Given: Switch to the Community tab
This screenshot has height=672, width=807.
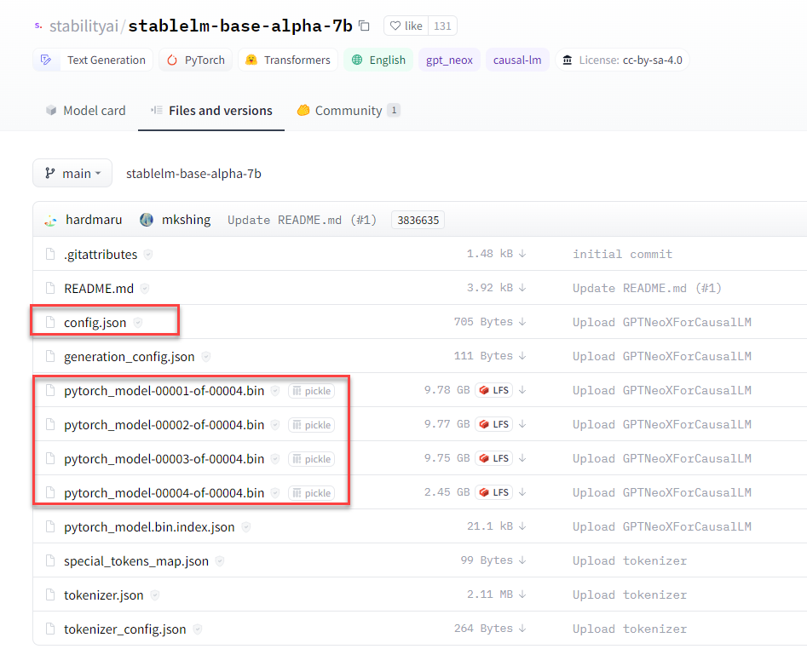Looking at the screenshot, I should (x=349, y=111).
